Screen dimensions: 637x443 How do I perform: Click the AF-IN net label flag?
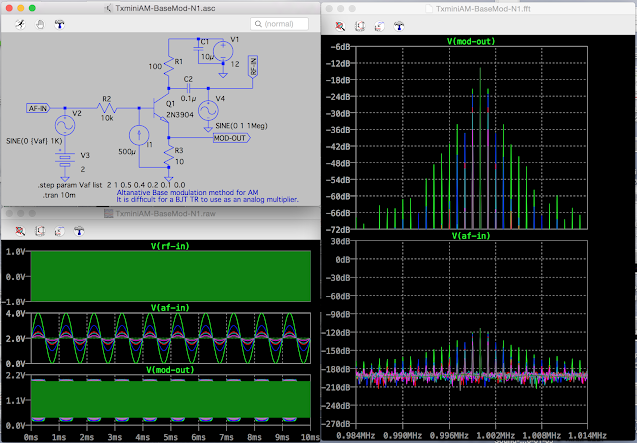point(39,108)
